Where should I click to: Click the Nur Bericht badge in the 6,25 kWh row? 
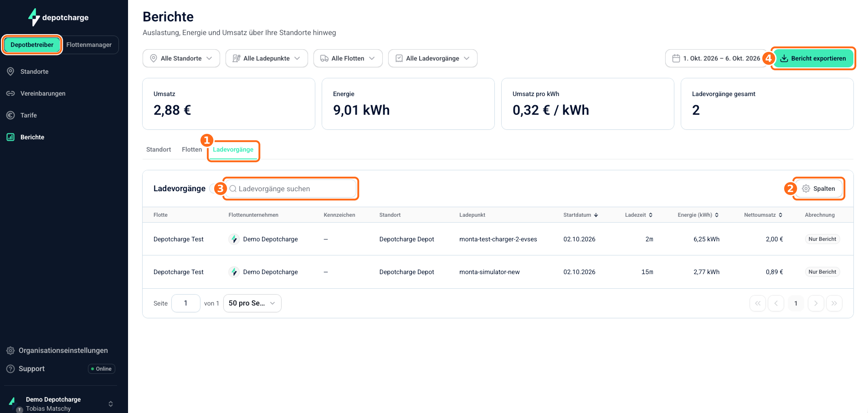822,239
